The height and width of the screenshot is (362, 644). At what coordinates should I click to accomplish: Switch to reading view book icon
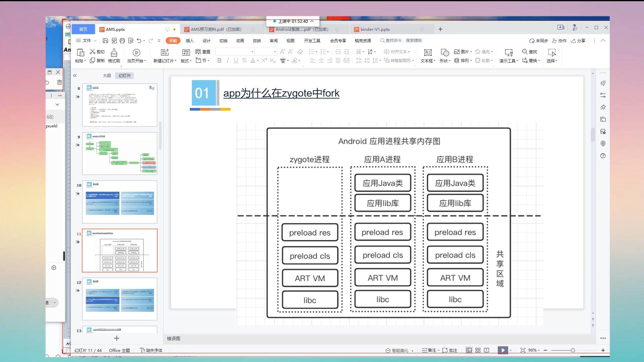coord(487,350)
